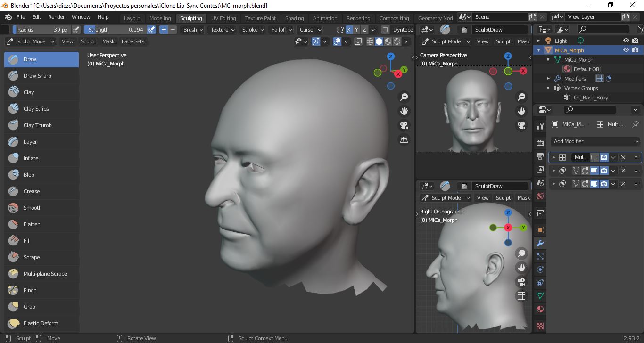Toggle camera view in User Perspective viewport
The height and width of the screenshot is (343, 644).
point(404,125)
